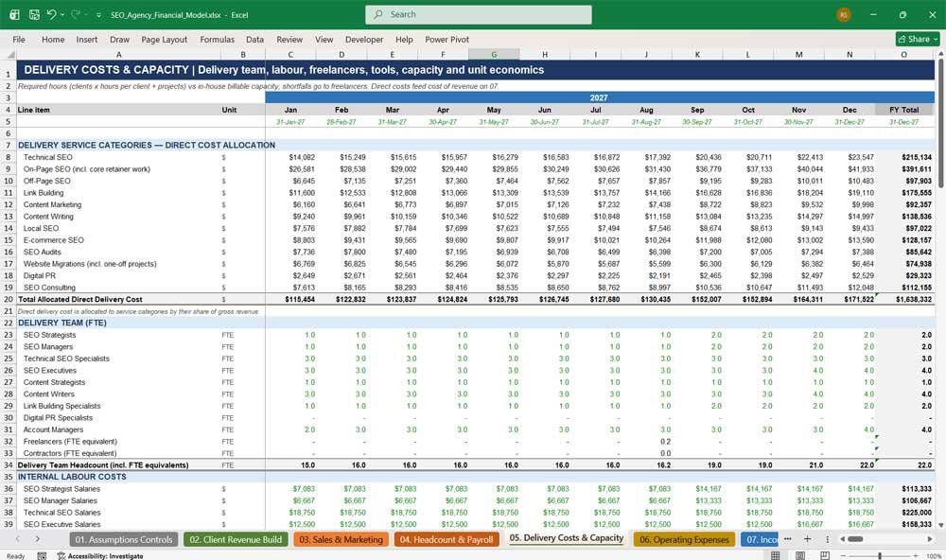Click the Undo arrow icon
The height and width of the screenshot is (560, 946).
[52, 14]
